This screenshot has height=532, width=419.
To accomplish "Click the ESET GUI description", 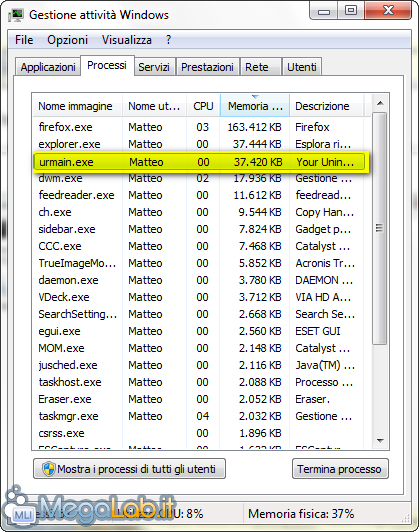I will pos(318,331).
